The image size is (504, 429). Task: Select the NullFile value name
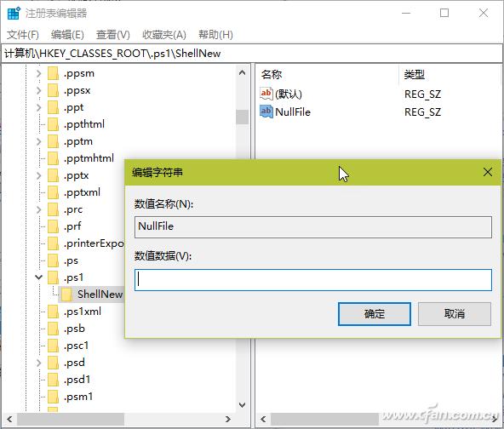click(x=293, y=112)
